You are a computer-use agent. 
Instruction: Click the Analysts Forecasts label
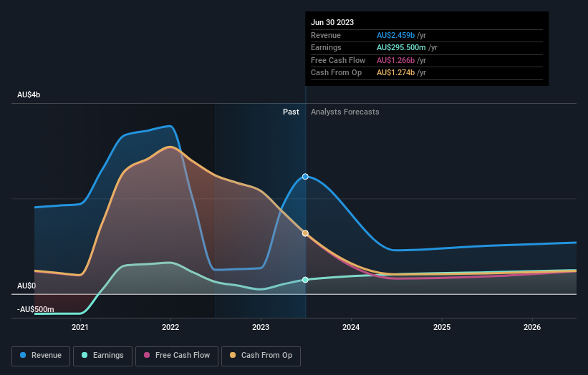[x=345, y=112]
